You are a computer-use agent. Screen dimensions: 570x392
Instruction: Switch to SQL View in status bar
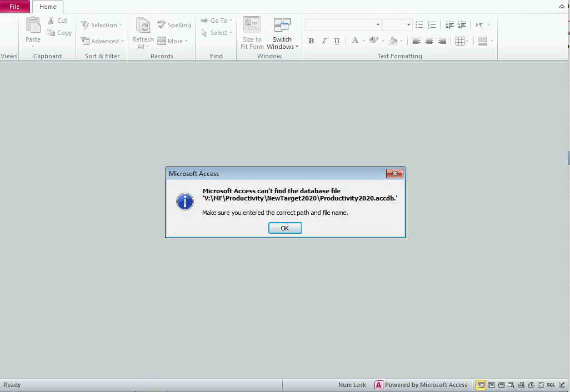click(x=551, y=385)
